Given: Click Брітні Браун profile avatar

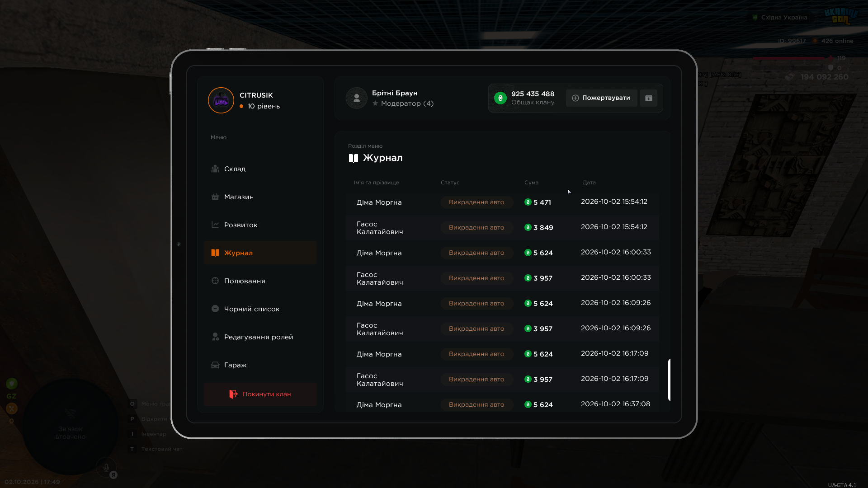Looking at the screenshot, I should coord(357,98).
